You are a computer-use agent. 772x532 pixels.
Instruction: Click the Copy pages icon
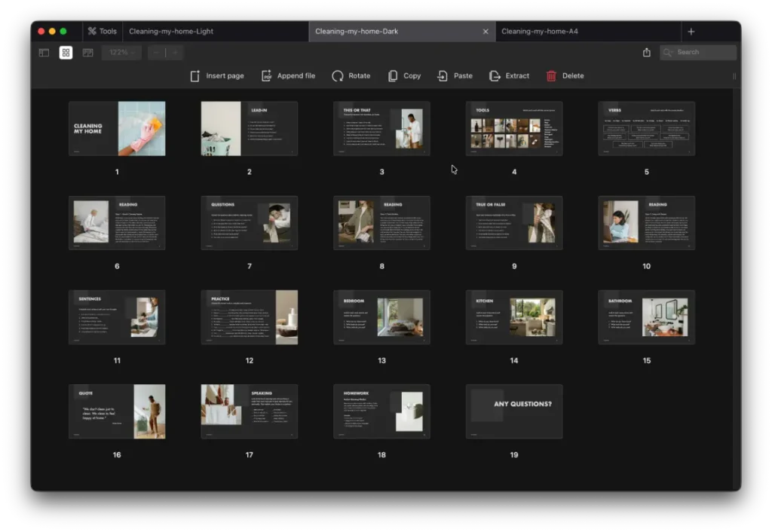coord(393,76)
